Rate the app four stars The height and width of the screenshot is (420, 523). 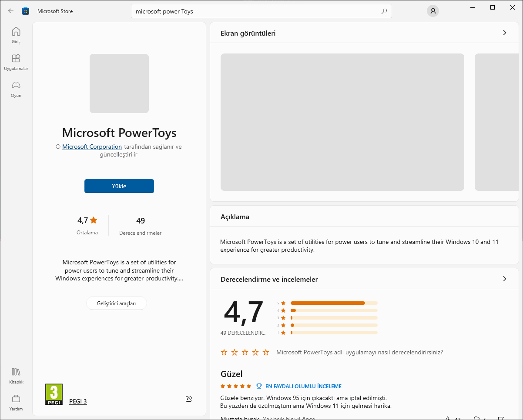click(x=255, y=352)
